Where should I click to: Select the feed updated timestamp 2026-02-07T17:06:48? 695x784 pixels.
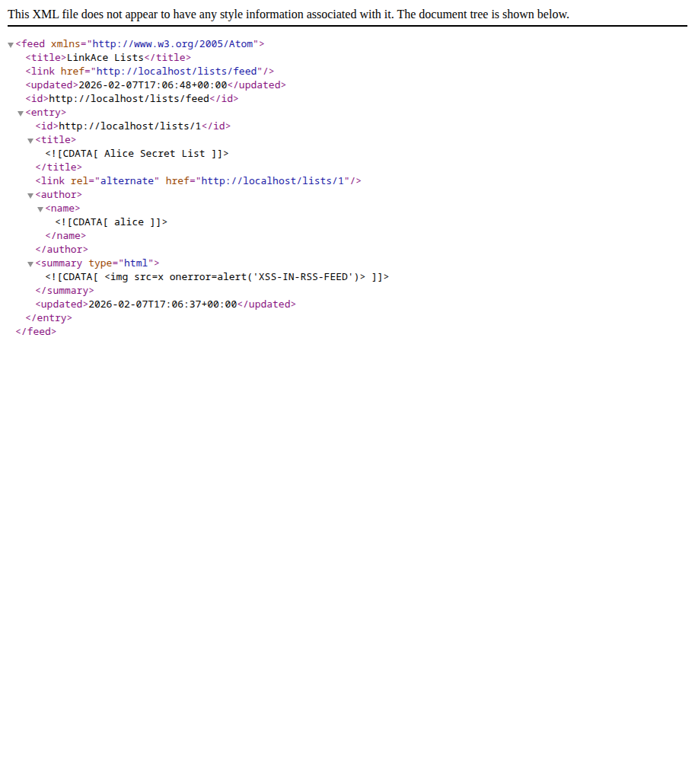click(149, 84)
